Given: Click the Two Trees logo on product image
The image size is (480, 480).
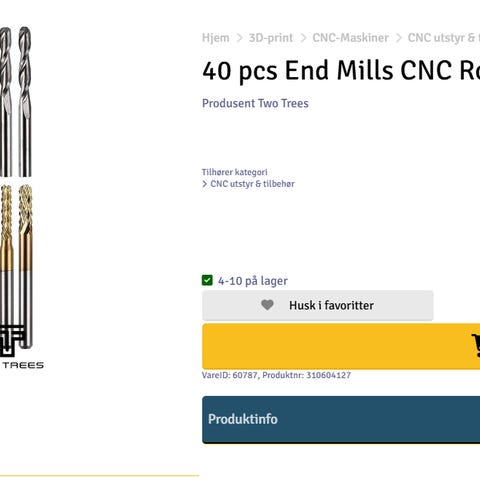Looking at the screenshot, I should click(x=18, y=348).
